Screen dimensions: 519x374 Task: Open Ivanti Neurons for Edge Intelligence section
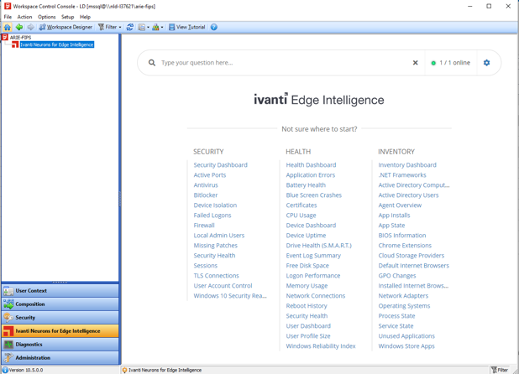click(x=60, y=331)
